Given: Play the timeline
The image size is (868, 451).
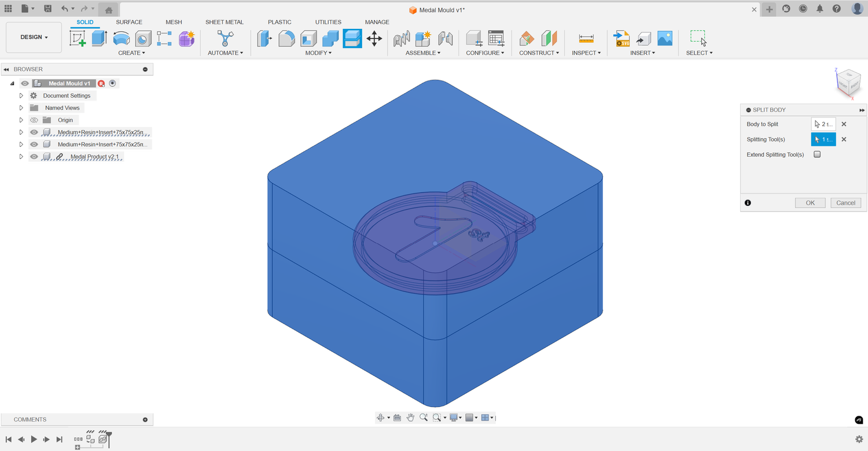Looking at the screenshot, I should click(x=34, y=439).
